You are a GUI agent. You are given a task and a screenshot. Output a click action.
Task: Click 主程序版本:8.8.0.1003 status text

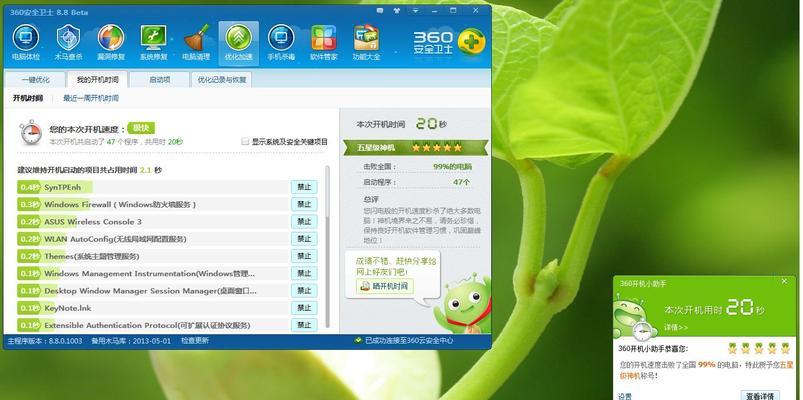[45, 341]
